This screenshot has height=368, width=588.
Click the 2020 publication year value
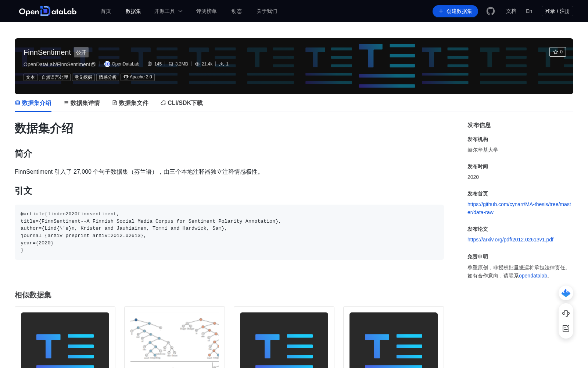click(x=473, y=177)
